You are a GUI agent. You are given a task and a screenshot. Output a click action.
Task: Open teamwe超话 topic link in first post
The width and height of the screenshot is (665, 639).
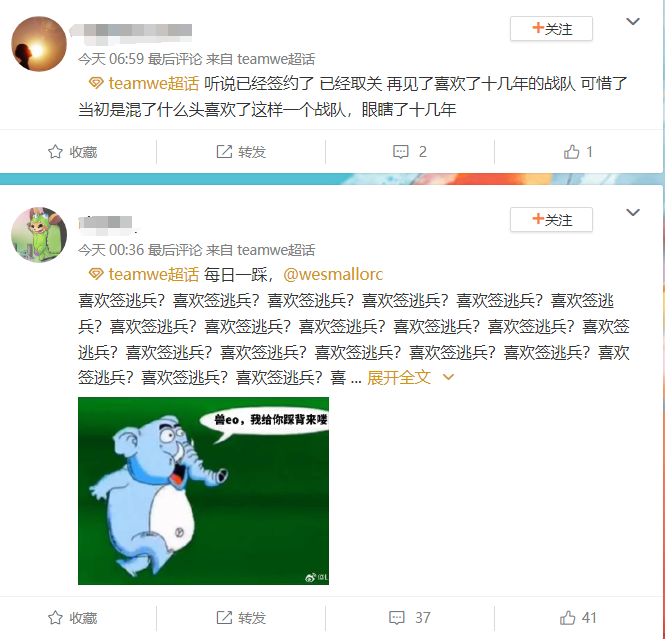coord(154,83)
